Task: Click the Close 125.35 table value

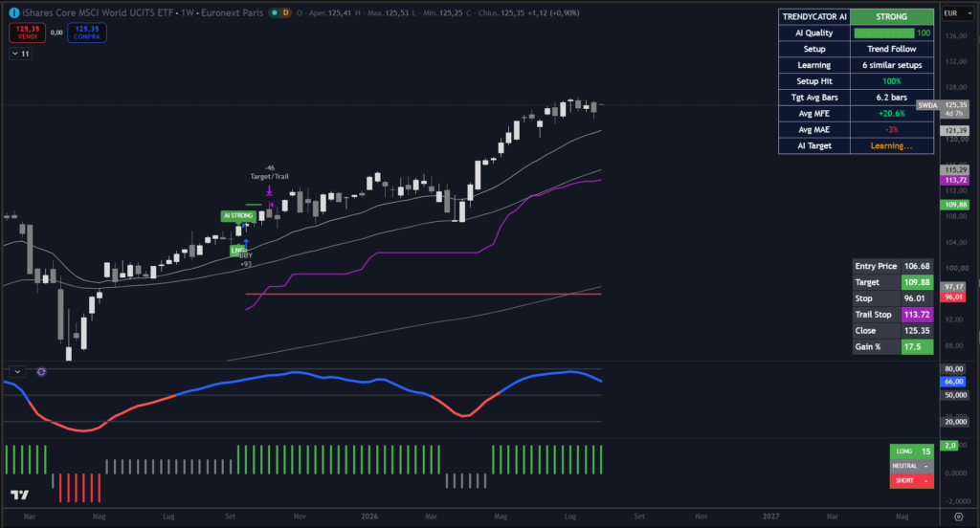Action: click(917, 331)
